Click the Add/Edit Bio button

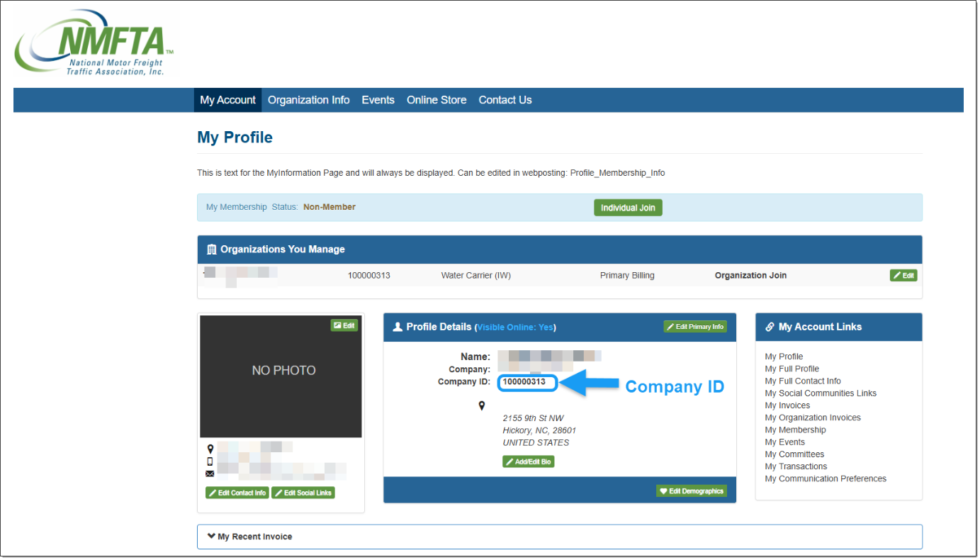(529, 461)
